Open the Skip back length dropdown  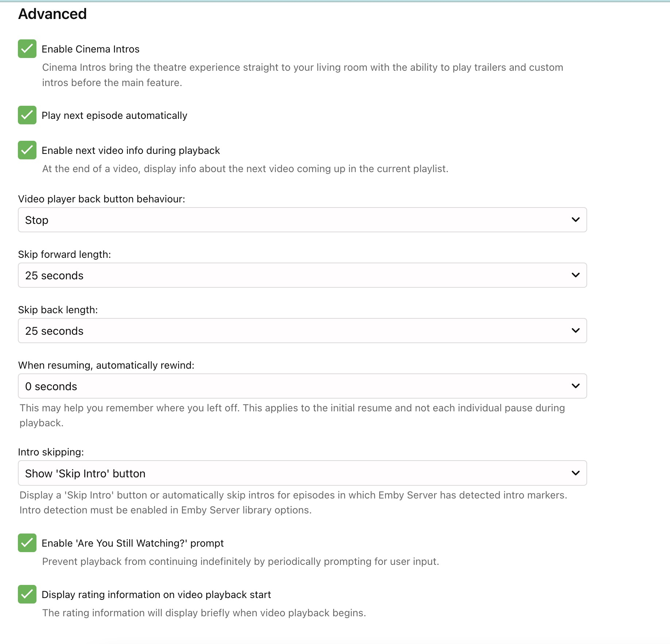tap(302, 331)
